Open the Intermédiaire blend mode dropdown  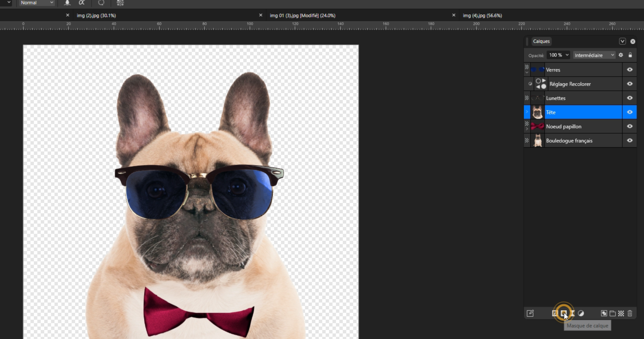pos(594,55)
